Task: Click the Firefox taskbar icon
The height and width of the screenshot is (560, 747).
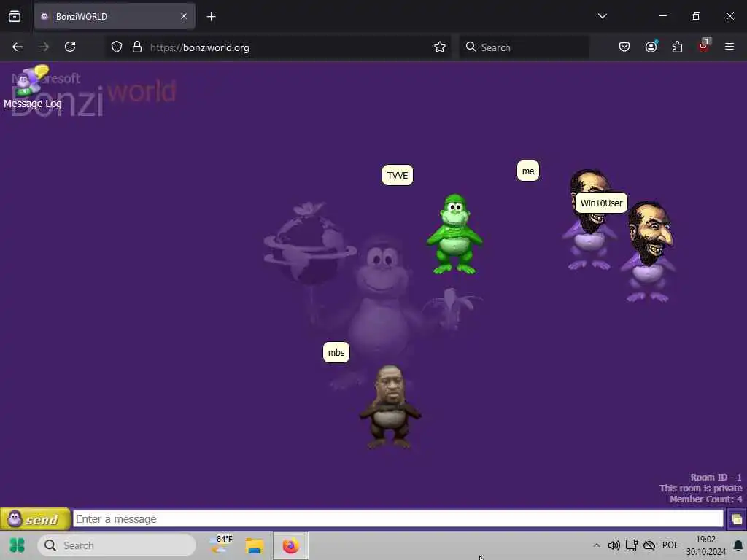Action: (290, 545)
